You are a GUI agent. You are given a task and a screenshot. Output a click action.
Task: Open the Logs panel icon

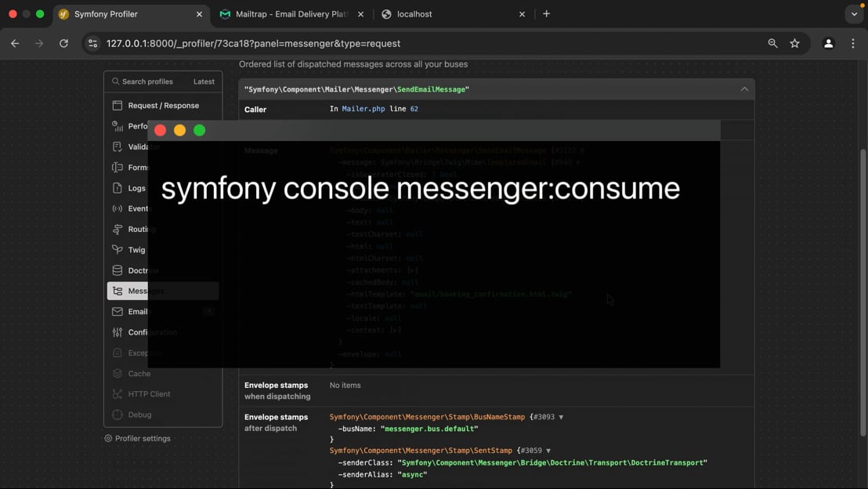[x=118, y=188]
